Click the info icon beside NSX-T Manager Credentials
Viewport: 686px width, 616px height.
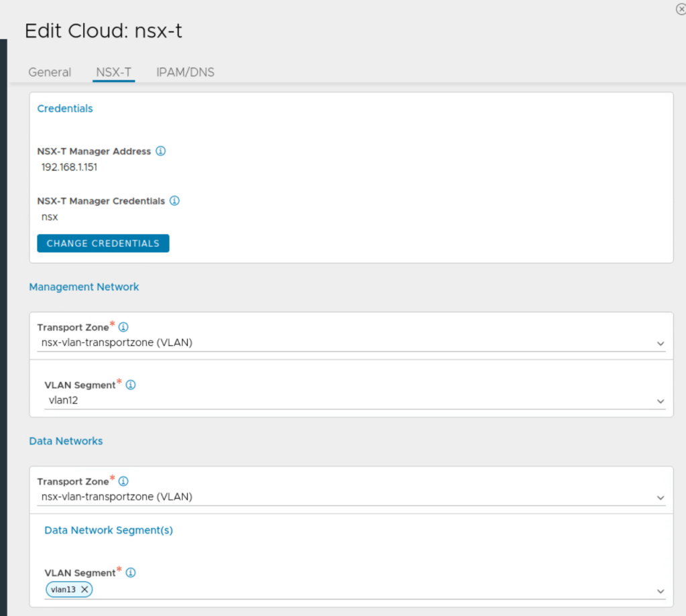[174, 200]
